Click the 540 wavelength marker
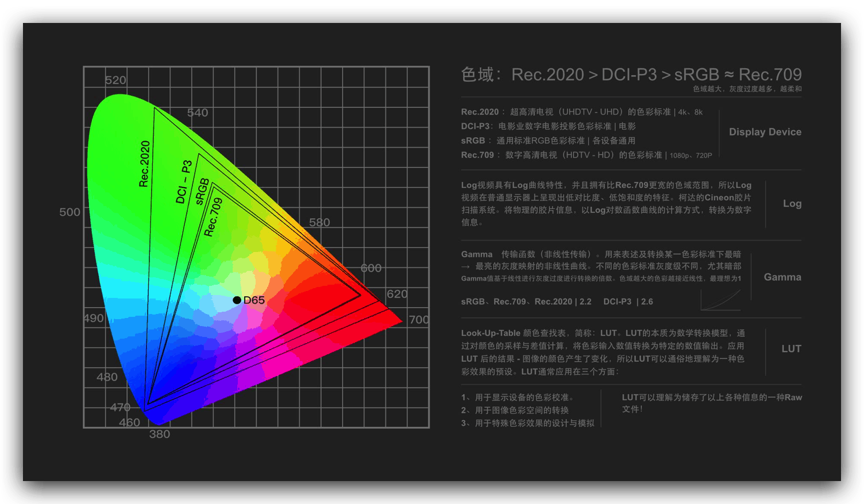864x504 pixels. pyautogui.click(x=198, y=113)
